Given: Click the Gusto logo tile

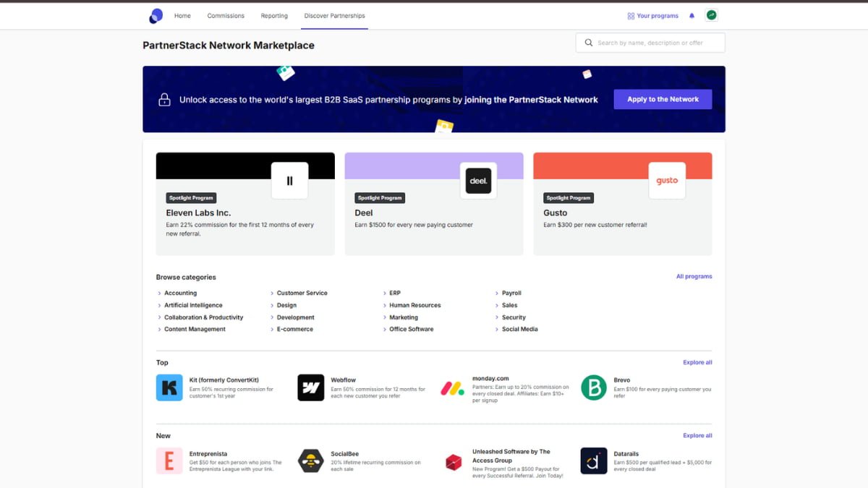Looking at the screenshot, I should (x=667, y=181).
